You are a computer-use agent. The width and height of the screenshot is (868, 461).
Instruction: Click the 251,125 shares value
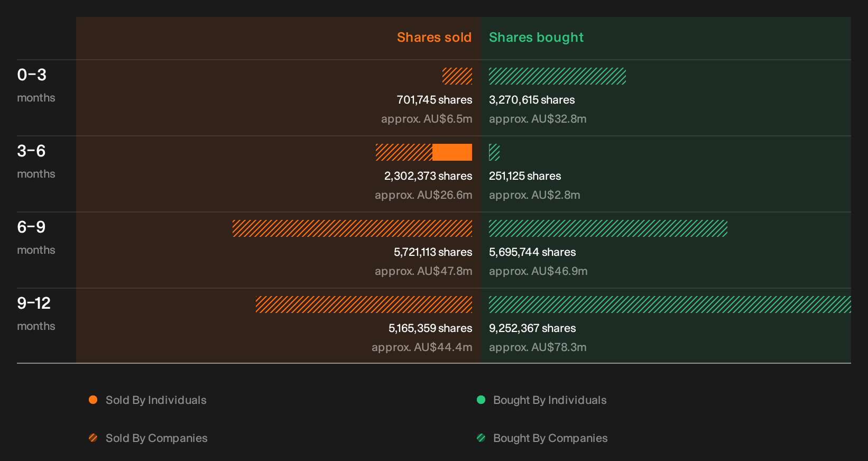click(x=525, y=176)
